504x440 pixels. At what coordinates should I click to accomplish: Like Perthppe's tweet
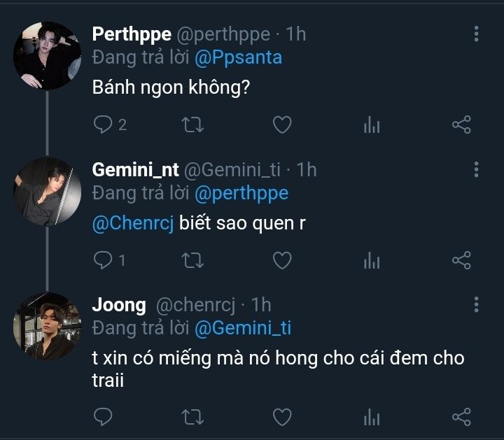pos(281,125)
